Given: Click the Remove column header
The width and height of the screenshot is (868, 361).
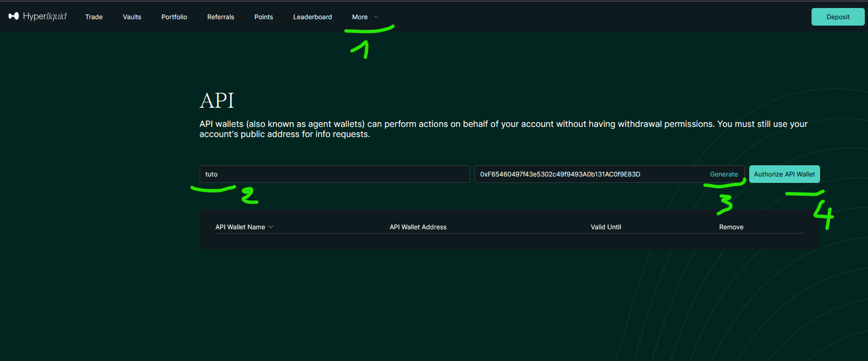Looking at the screenshot, I should point(731,227).
